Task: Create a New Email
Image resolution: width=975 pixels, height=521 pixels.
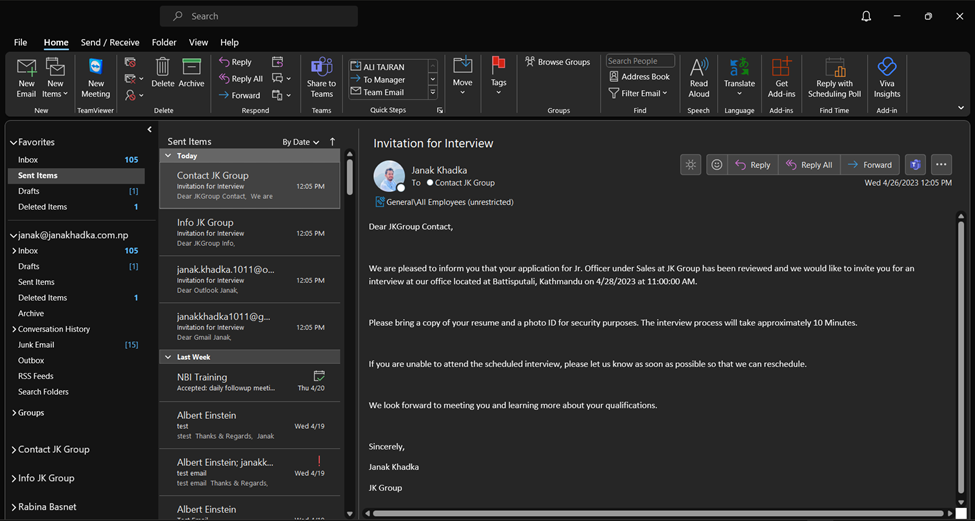Action: (26, 78)
